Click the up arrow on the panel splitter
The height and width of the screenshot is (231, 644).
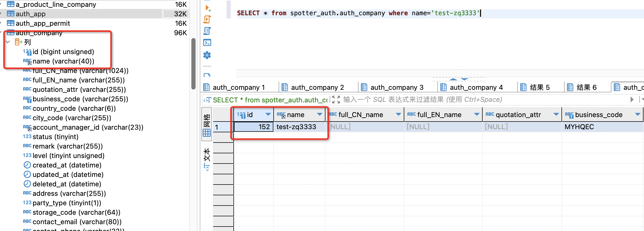pos(453,79)
